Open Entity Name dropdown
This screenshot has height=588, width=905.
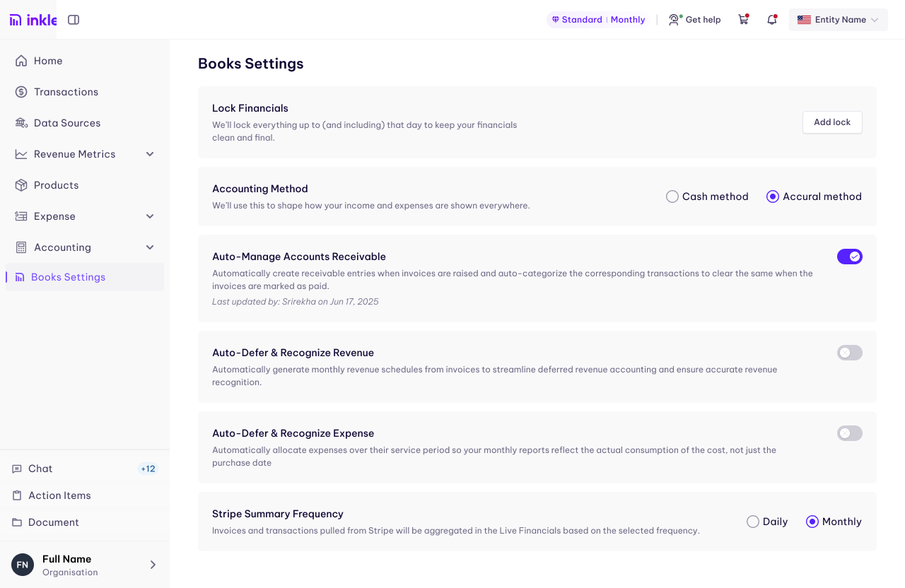coord(839,20)
